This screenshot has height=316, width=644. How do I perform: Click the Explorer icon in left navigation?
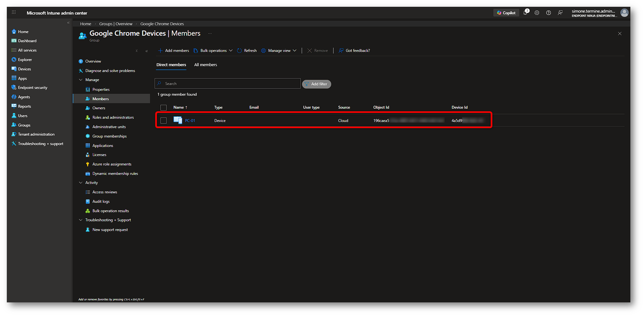tap(14, 60)
